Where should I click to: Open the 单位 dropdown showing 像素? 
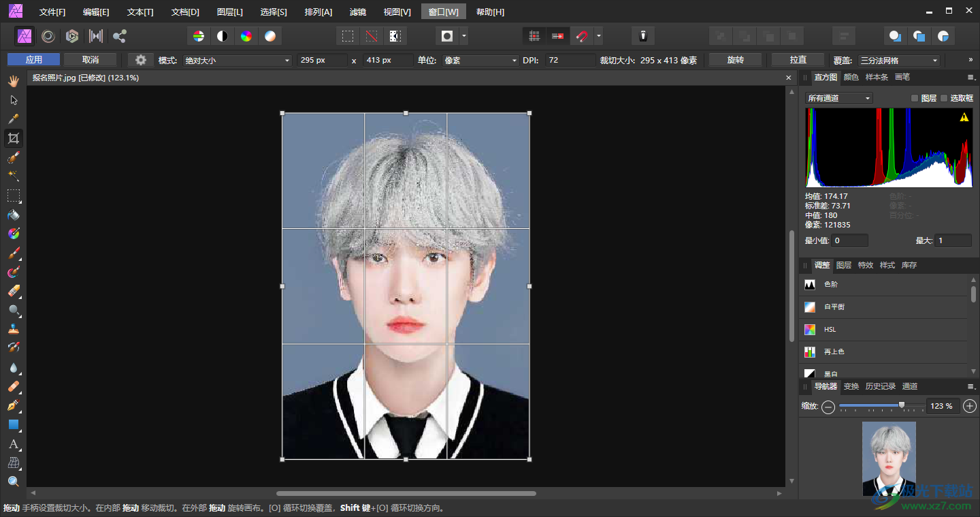[480, 61]
